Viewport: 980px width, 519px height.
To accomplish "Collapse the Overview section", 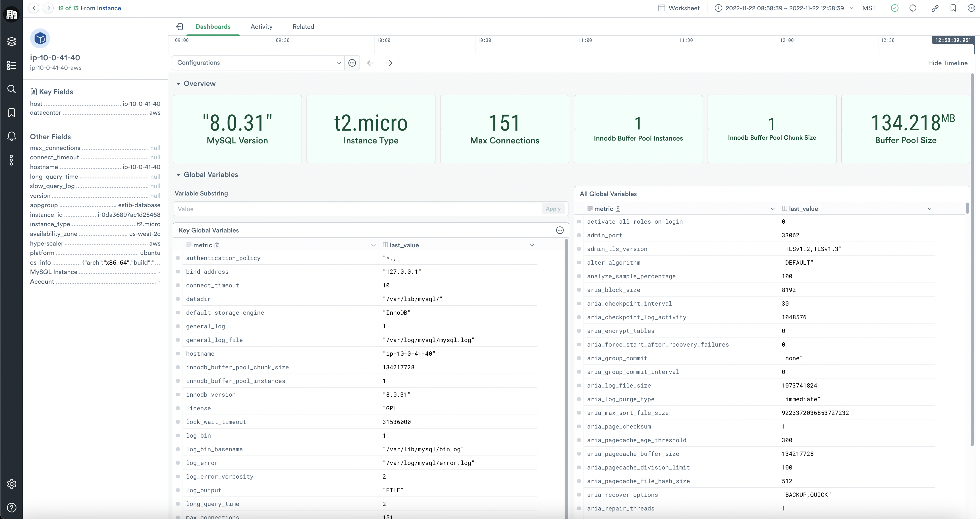I will click(x=178, y=84).
